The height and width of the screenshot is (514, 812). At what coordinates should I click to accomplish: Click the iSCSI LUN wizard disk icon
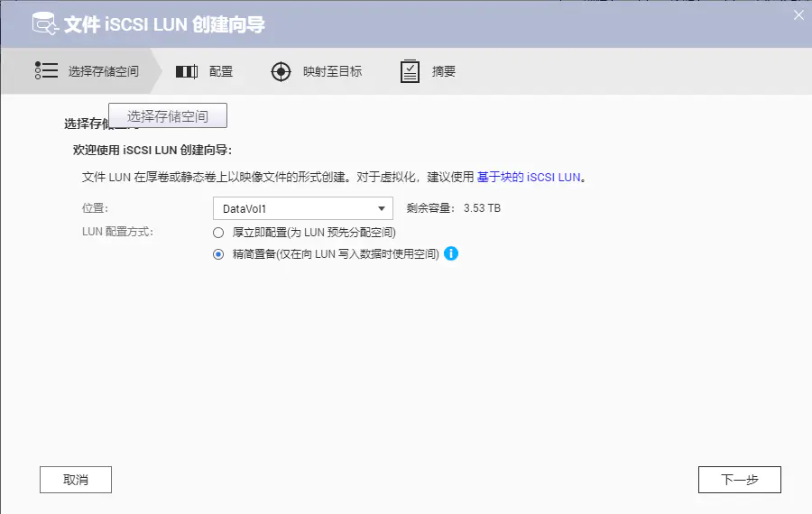(44, 23)
